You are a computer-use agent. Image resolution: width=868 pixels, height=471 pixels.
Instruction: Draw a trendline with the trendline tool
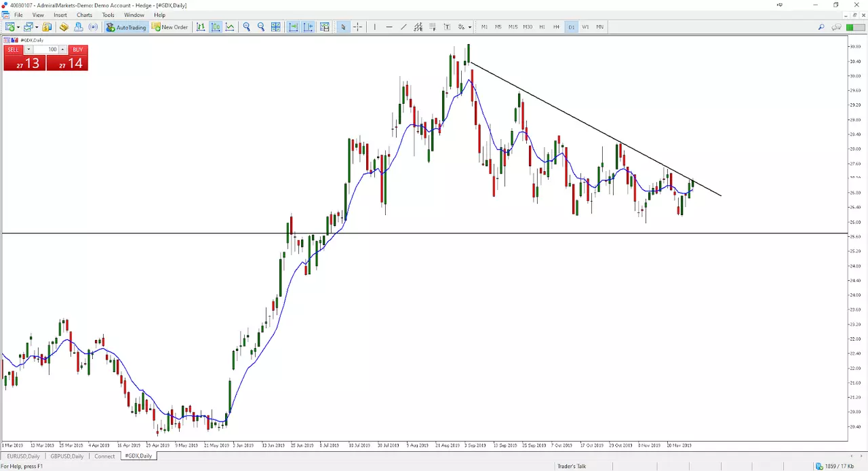click(x=403, y=27)
